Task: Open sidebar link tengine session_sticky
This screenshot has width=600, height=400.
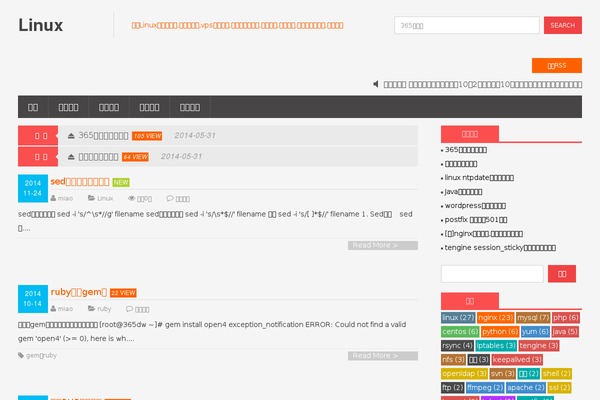Action: click(500, 248)
